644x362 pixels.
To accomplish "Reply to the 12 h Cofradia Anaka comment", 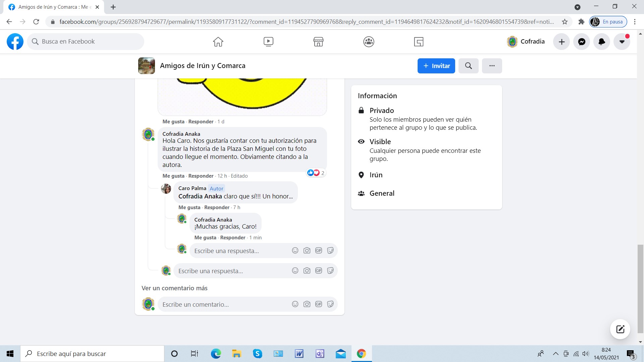I will tap(201, 176).
